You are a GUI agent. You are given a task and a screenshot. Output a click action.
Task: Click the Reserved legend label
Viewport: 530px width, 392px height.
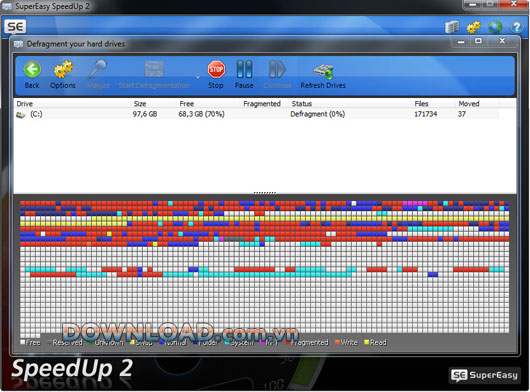pyautogui.click(x=68, y=343)
